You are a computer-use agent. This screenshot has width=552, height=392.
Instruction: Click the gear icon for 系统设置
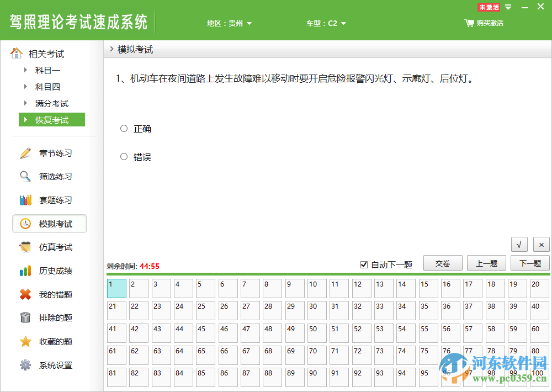25,365
